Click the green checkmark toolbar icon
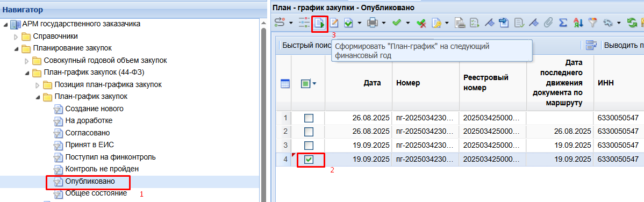Viewport: 644px width, 202px height. click(396, 23)
